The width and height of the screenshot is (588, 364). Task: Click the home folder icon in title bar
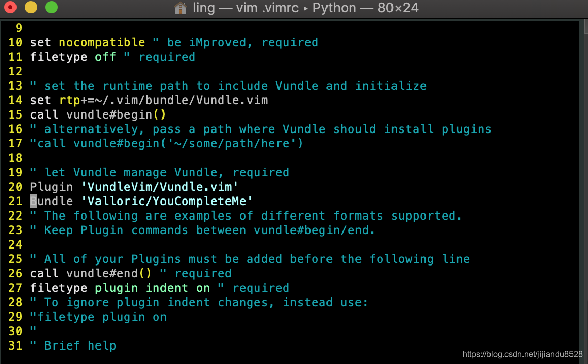(x=181, y=8)
